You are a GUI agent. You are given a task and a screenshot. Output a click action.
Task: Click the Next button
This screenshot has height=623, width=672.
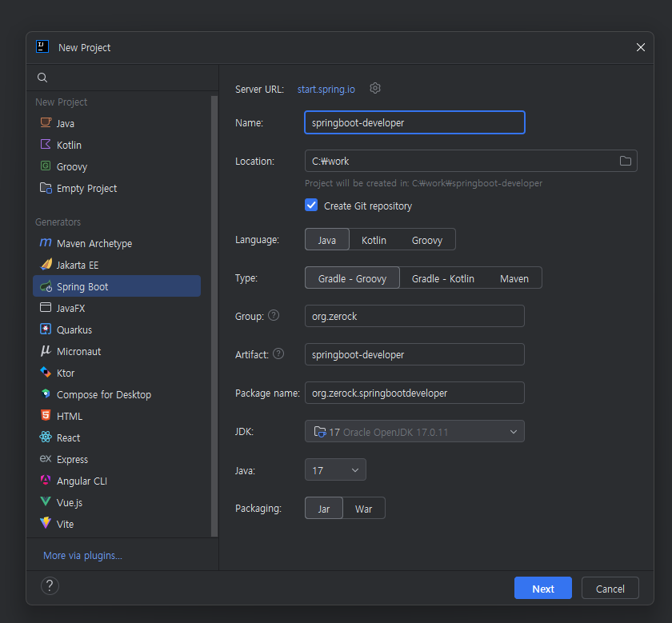coord(542,589)
